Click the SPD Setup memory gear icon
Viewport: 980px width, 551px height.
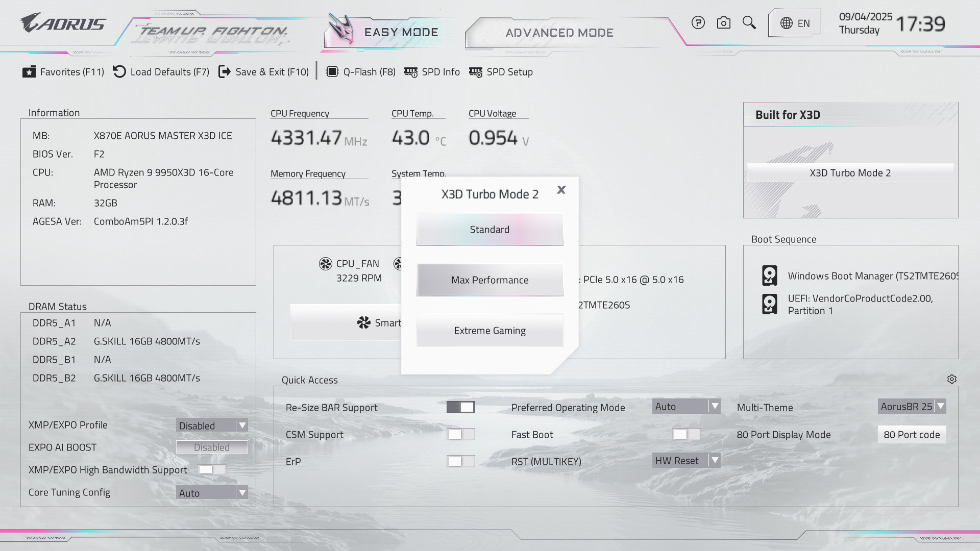[x=476, y=72]
